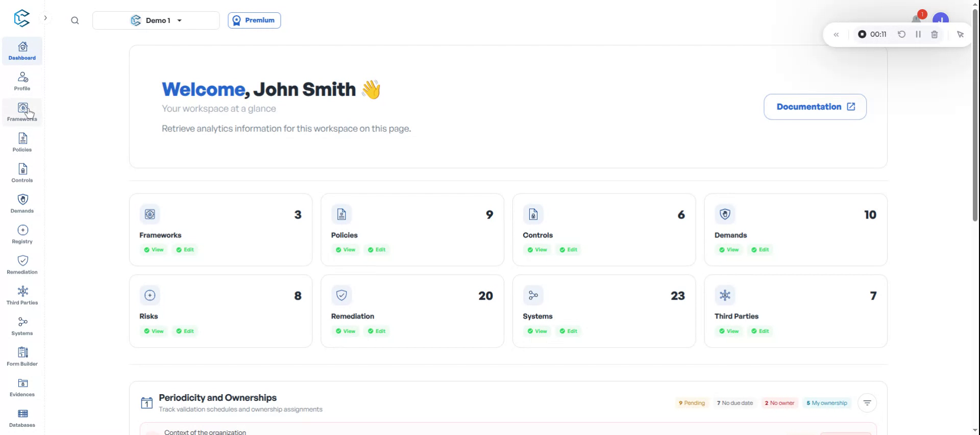Viewport: 980px width, 435px height.
Task: Open Systems in the sidebar
Action: click(x=22, y=327)
